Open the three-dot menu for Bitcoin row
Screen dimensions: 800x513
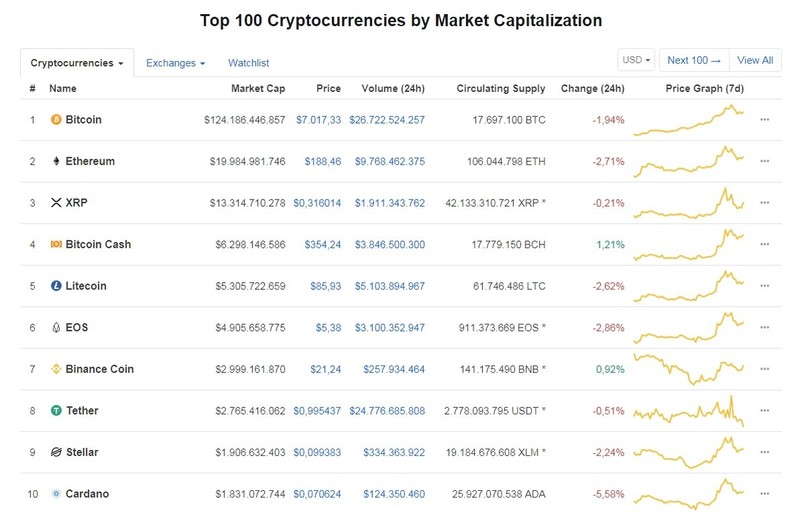tap(764, 119)
